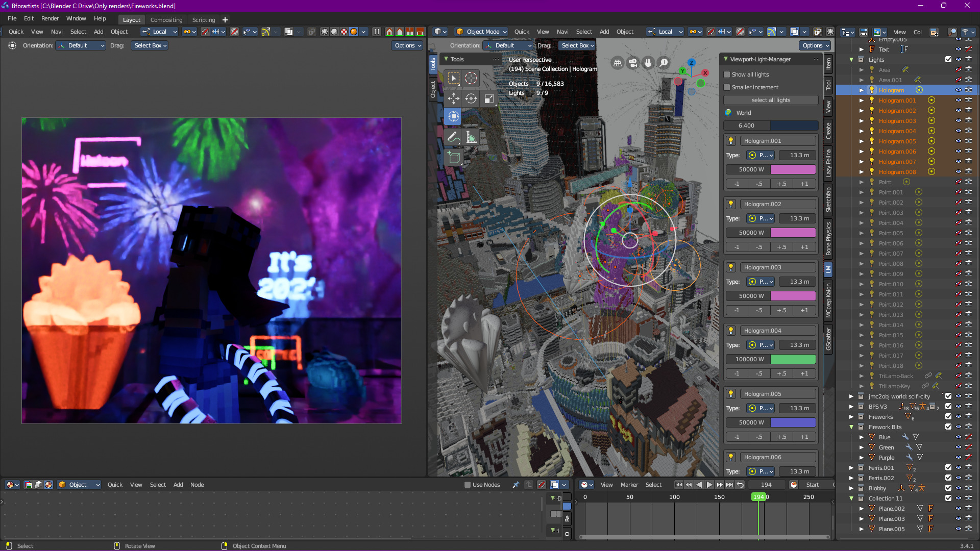The image size is (980, 551).
Task: Click the Annotate pencil tool
Action: (x=453, y=137)
